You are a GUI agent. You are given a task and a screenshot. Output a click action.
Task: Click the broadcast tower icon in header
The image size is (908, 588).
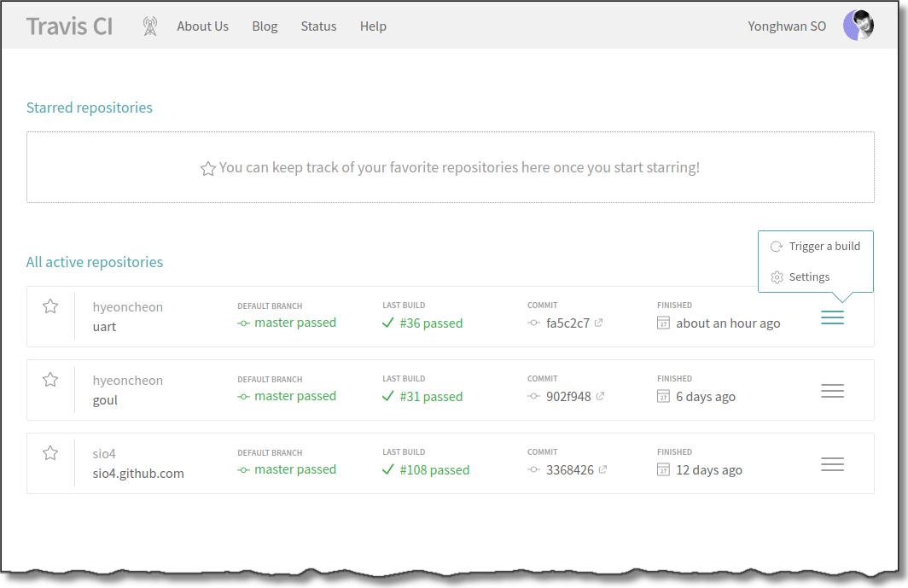coord(150,26)
